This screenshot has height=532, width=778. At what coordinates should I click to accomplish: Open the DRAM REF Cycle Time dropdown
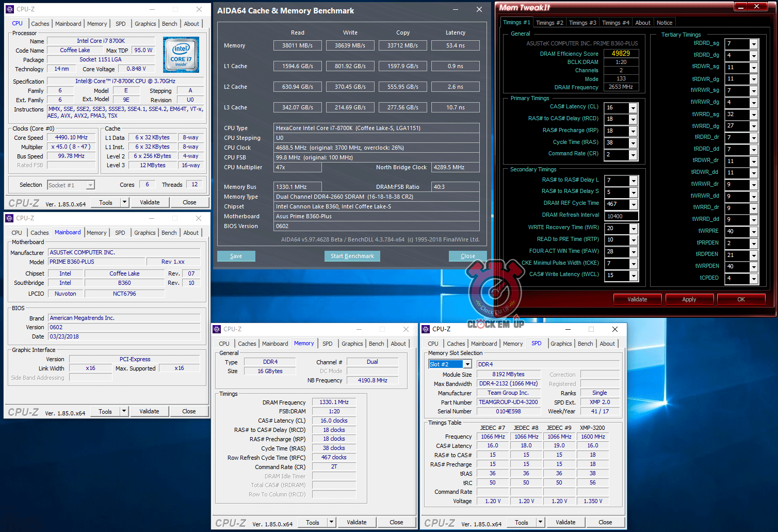(633, 204)
